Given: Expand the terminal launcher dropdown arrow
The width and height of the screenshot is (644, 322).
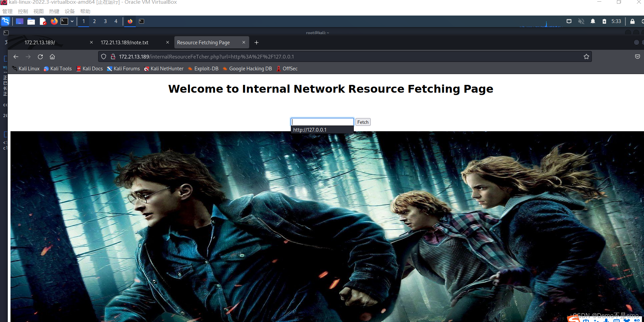Looking at the screenshot, I should [72, 21].
